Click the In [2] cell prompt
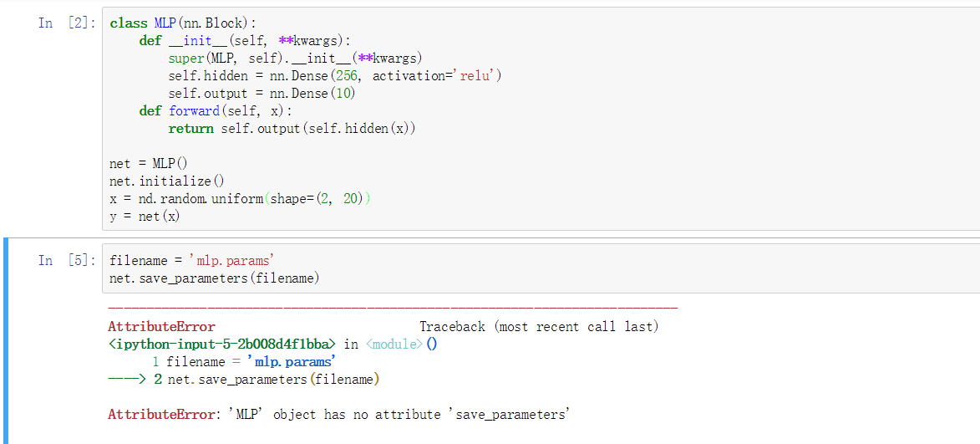This screenshot has height=444, width=980. click(x=67, y=23)
